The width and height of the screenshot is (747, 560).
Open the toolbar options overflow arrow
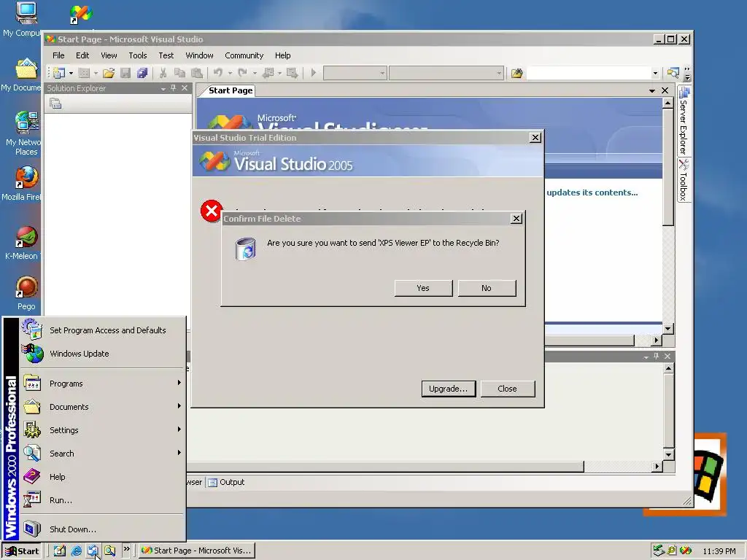coord(687,74)
